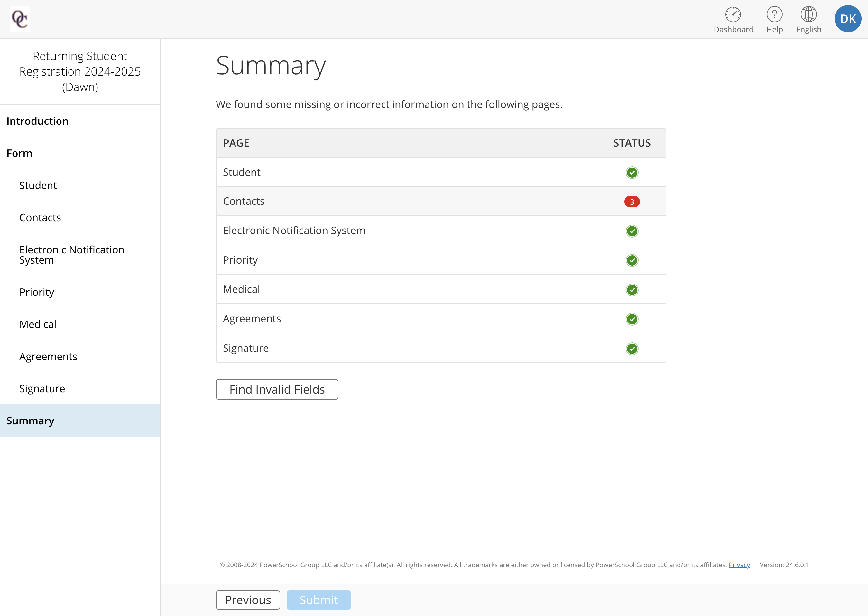
Task: Click the Help question mark icon
Action: pyautogui.click(x=774, y=14)
